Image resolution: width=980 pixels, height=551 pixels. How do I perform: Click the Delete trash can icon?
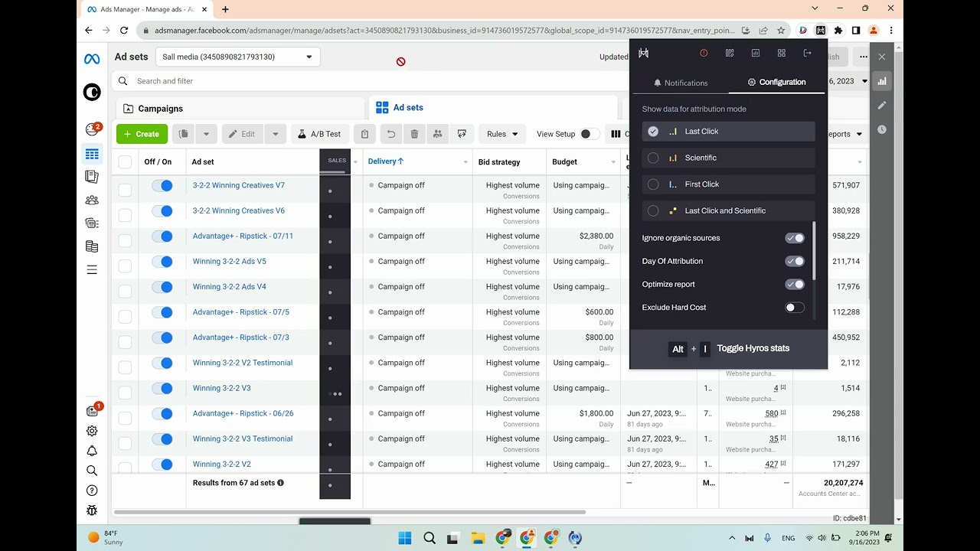pos(414,134)
